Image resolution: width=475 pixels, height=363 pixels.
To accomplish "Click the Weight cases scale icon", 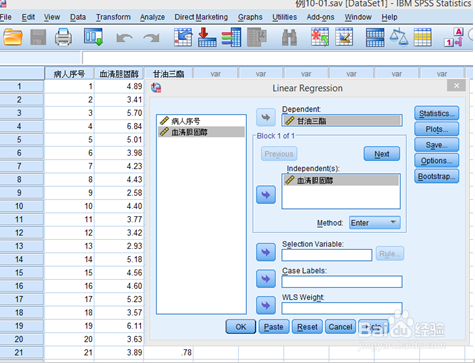I will coord(399,37).
